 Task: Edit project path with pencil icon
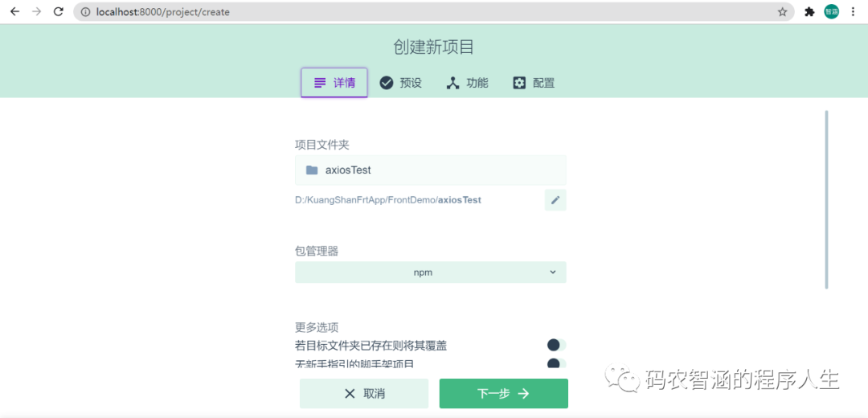(555, 200)
